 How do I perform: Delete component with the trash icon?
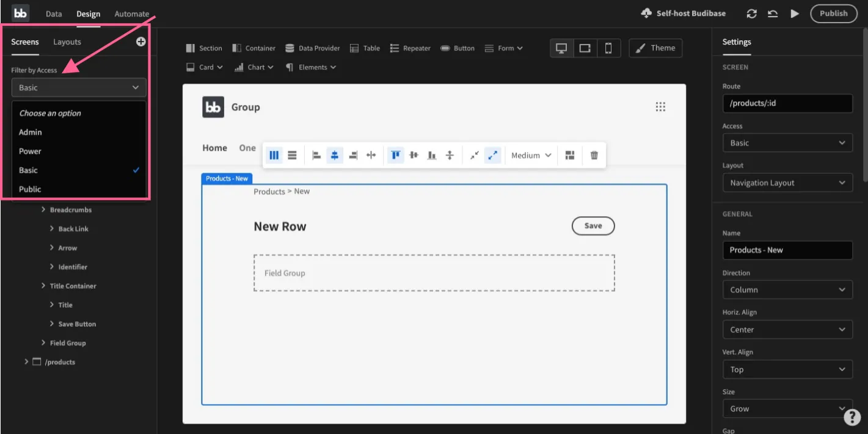594,156
